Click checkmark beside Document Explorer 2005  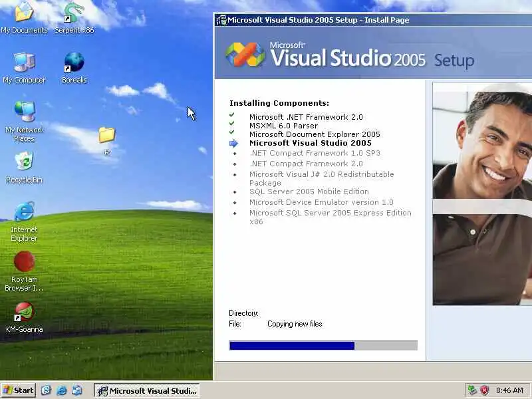[231, 132]
